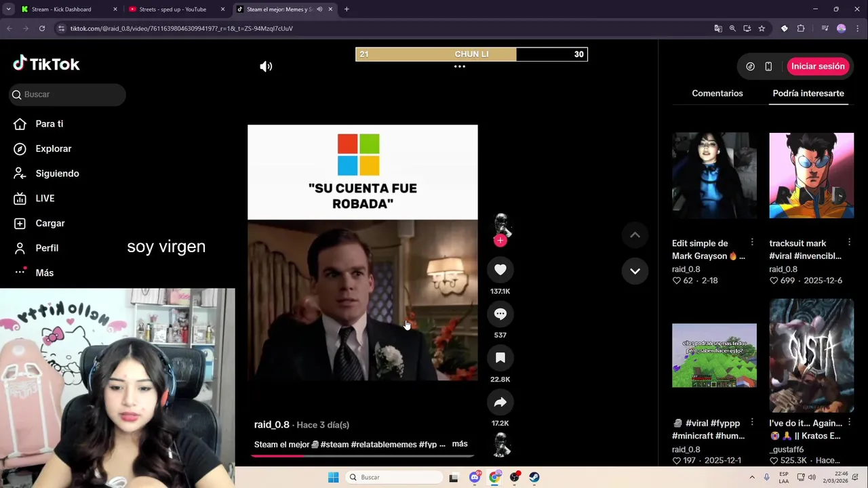
Task: Click the taskbar Buscar search box
Action: point(394,477)
